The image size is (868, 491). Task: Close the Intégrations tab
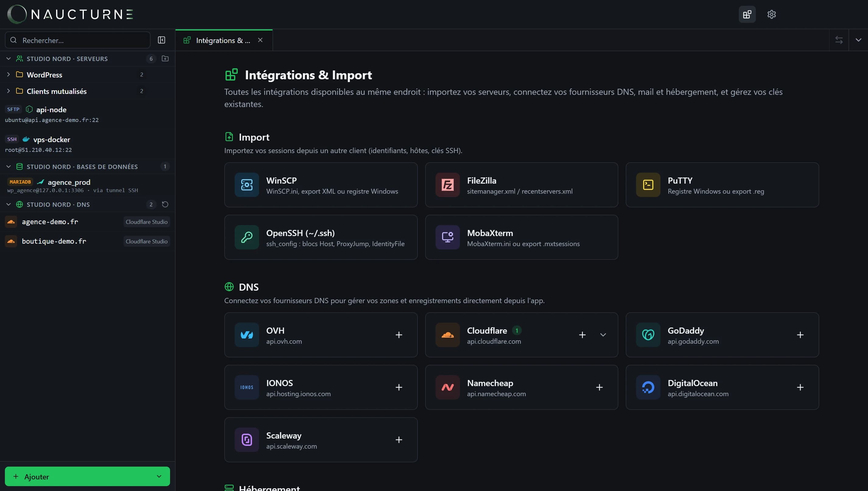(x=260, y=40)
